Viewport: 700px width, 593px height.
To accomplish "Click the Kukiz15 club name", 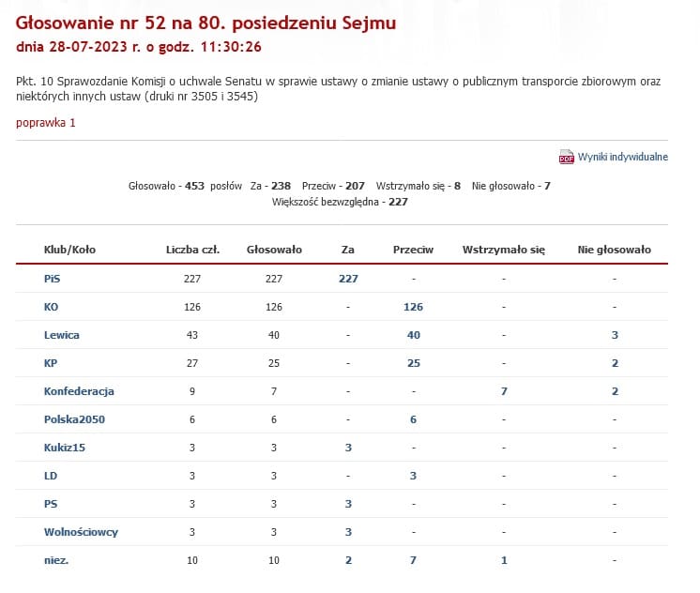I will pyautogui.click(x=65, y=448).
